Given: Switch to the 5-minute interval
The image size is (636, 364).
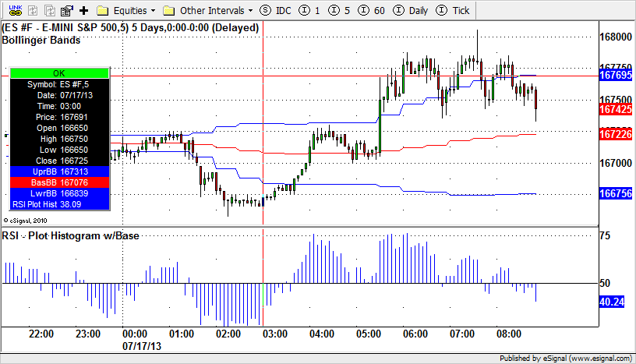Looking at the screenshot, I should point(339,11).
